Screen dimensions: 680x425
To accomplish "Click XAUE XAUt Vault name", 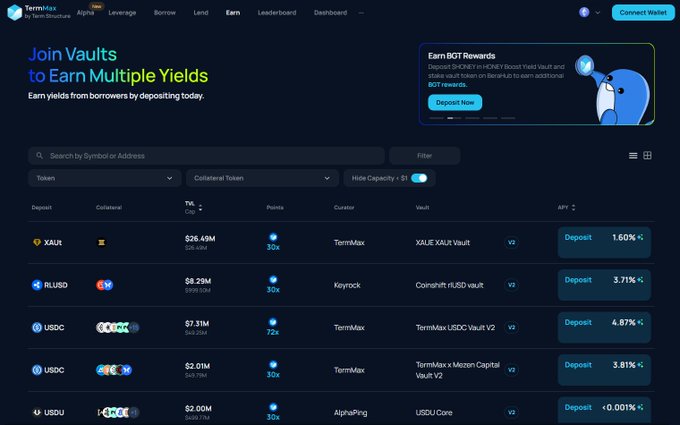I will (x=443, y=242).
